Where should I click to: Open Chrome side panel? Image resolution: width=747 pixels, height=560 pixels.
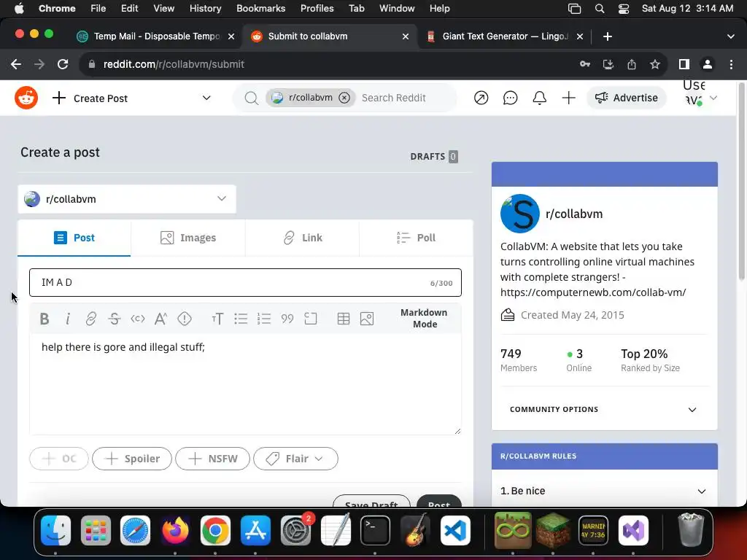(x=684, y=64)
